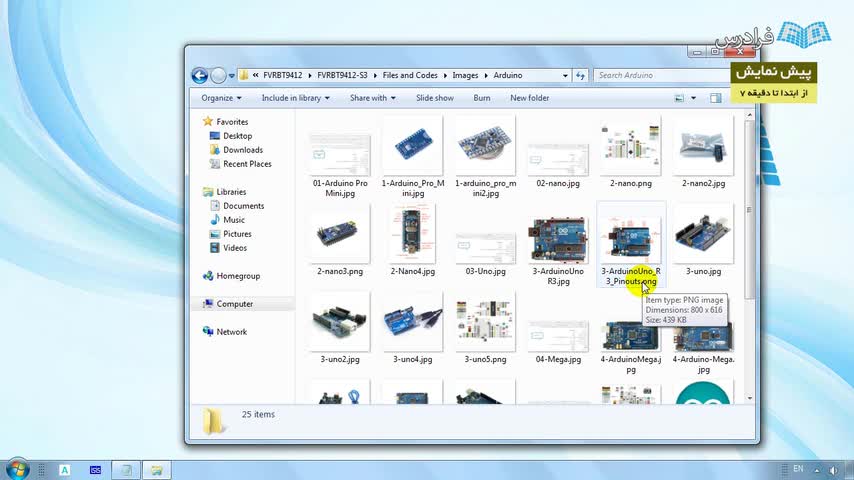Viewport: 854px width, 480px height.
Task: Click the Back navigation arrow button
Action: pyautogui.click(x=200, y=76)
